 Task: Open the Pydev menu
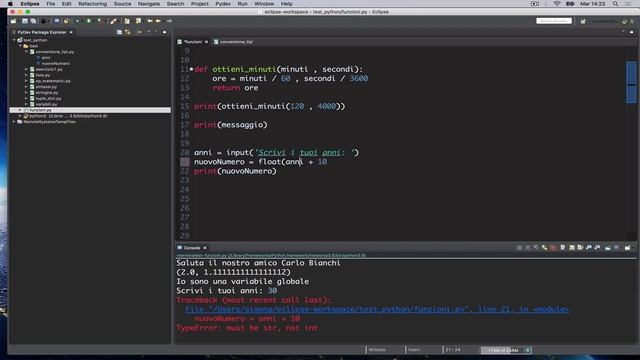pos(223,4)
